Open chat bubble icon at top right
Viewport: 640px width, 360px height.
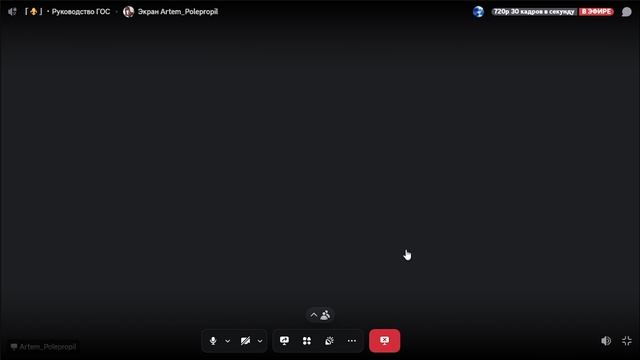pyautogui.click(x=627, y=12)
